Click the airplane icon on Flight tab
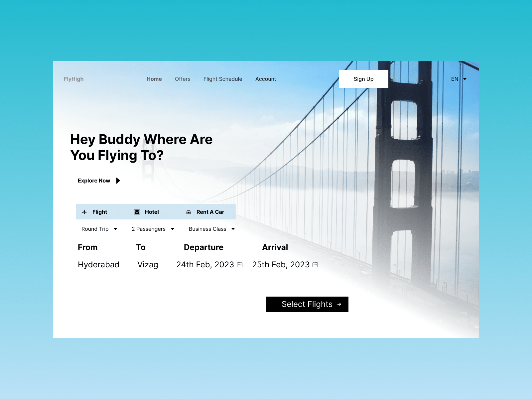 click(x=84, y=212)
